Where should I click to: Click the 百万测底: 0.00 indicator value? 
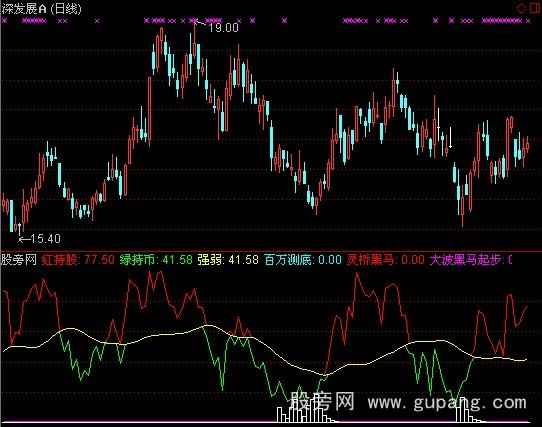click(303, 260)
